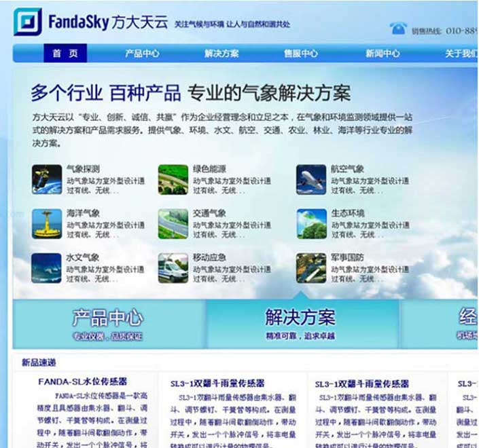Click the telephone hotline icon

tap(398, 29)
